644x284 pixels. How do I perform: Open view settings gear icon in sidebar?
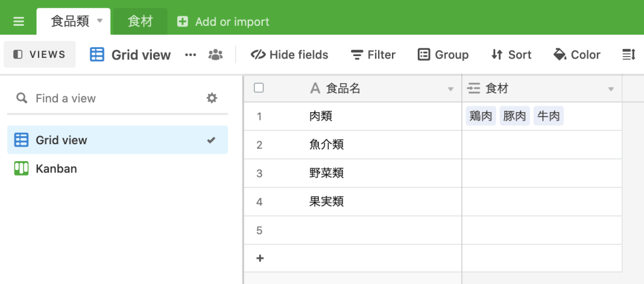click(x=212, y=98)
